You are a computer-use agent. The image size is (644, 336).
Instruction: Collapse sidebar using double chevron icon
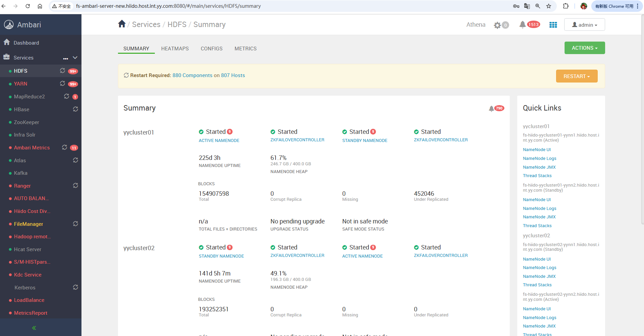(x=34, y=328)
